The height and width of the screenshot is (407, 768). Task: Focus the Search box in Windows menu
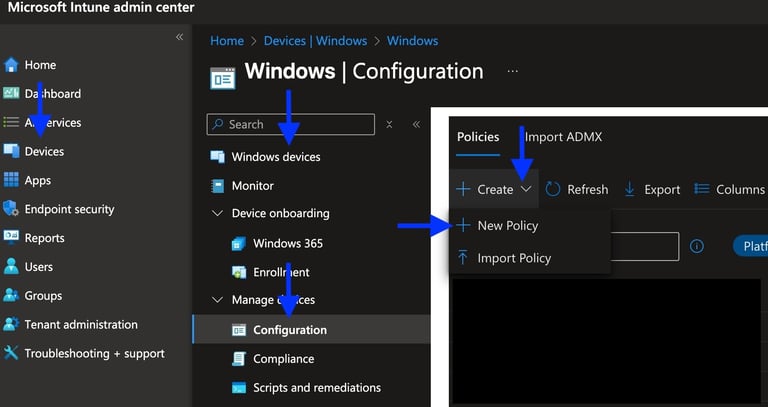click(x=291, y=124)
